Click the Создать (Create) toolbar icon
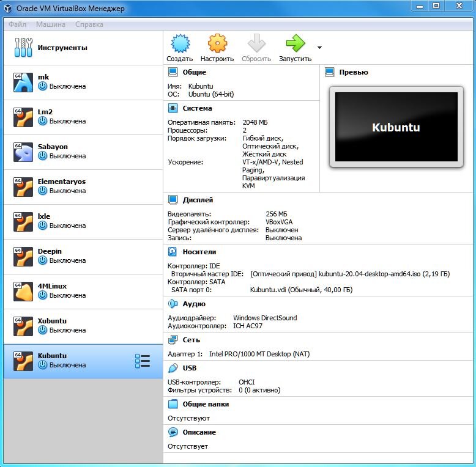 pos(180,43)
